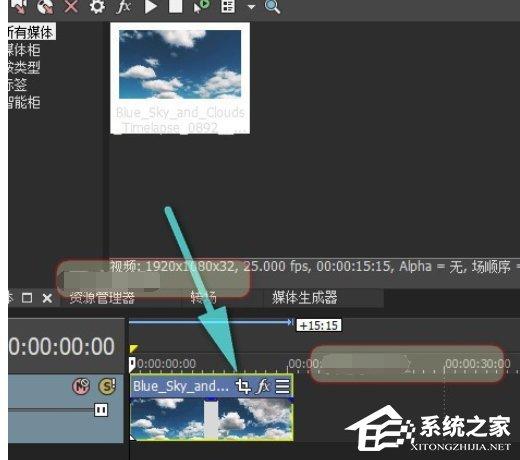Select the 智能柜 tree item
The height and width of the screenshot is (460, 520).
click(x=24, y=102)
